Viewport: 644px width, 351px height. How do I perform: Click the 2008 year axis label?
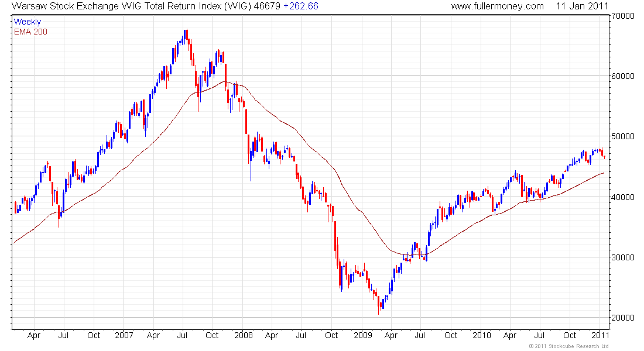(x=244, y=335)
